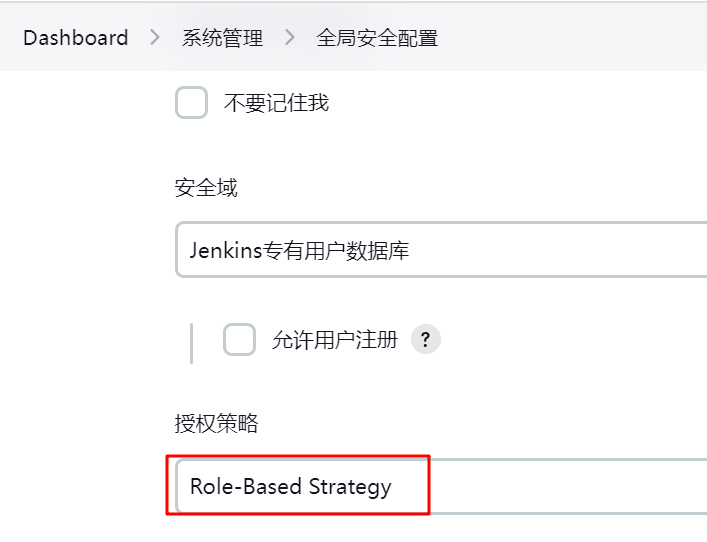Viewport: 707px width, 542px height.
Task: Click the vertical indent bar beside 允许用户注册
Action: click(x=191, y=342)
